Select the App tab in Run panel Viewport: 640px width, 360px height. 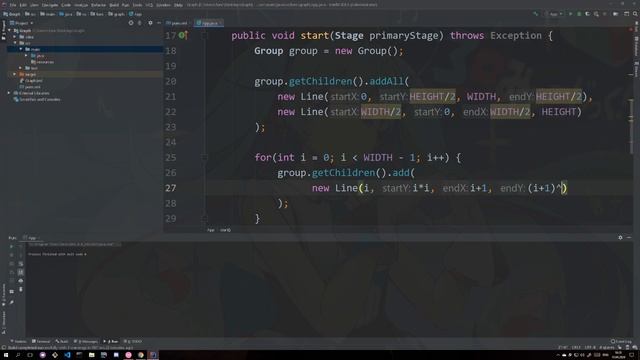coord(31,238)
